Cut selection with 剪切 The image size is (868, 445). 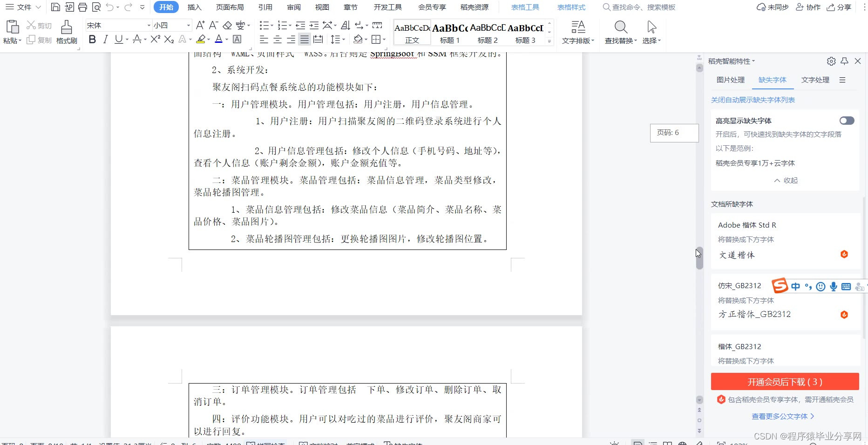tap(39, 25)
